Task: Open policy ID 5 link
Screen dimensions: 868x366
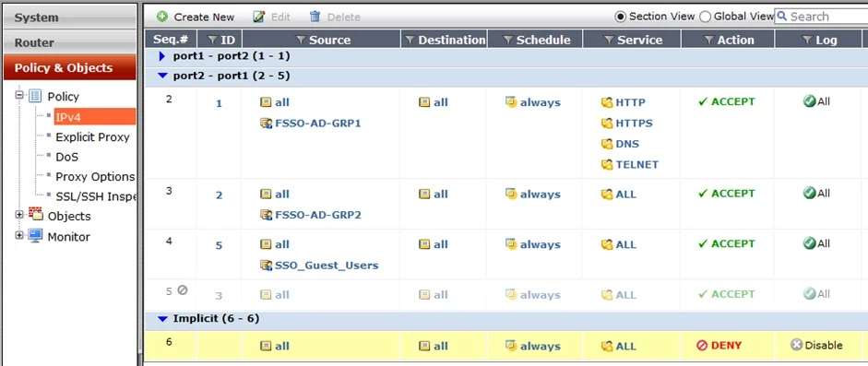Action: point(220,245)
